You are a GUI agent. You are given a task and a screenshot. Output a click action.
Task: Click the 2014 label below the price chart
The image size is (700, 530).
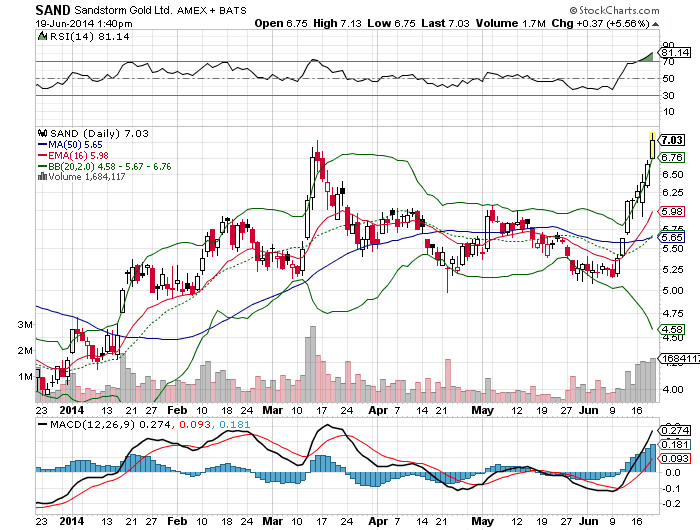coord(71,410)
